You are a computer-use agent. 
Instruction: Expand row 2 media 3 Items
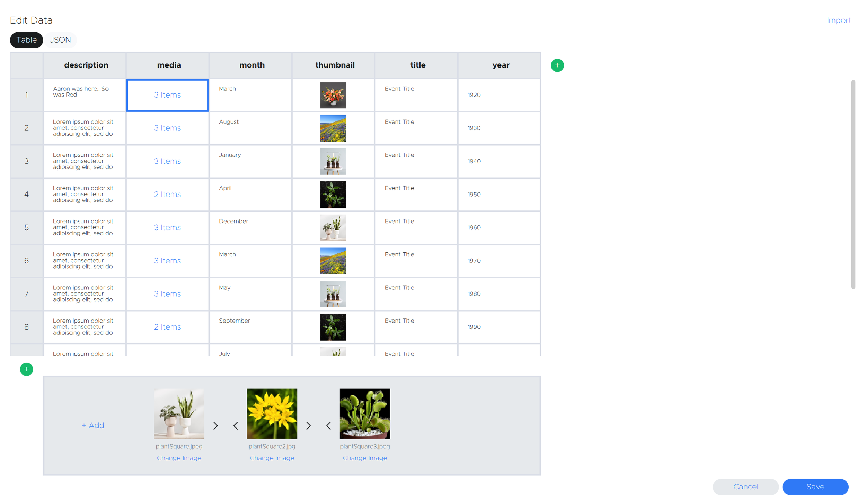tap(167, 128)
